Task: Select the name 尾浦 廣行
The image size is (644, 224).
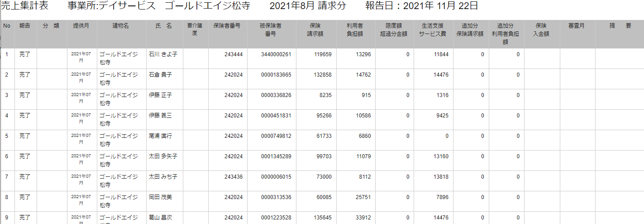Action: pyautogui.click(x=160, y=136)
